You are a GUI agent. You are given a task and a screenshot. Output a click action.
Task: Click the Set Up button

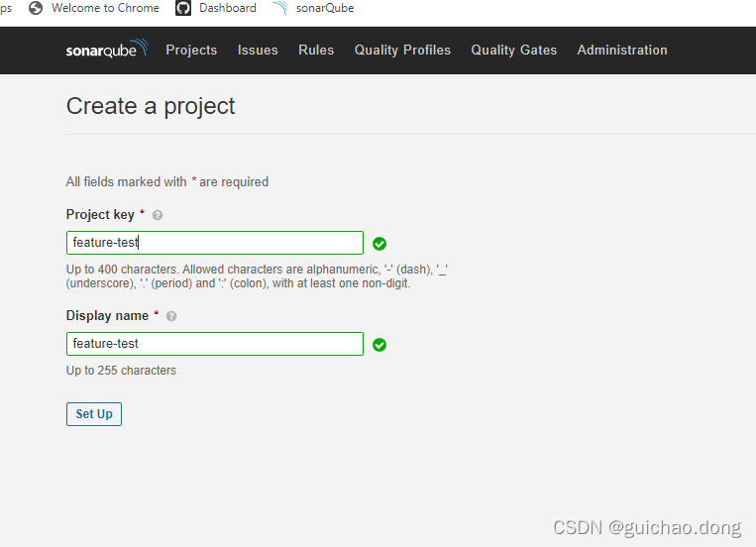(94, 414)
